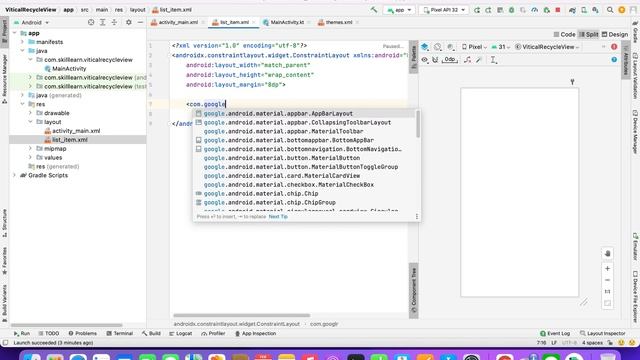Collapse the app module node

point(15,33)
